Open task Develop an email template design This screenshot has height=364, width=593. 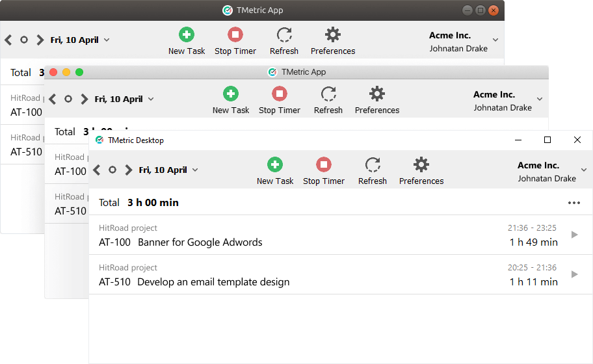pos(213,282)
